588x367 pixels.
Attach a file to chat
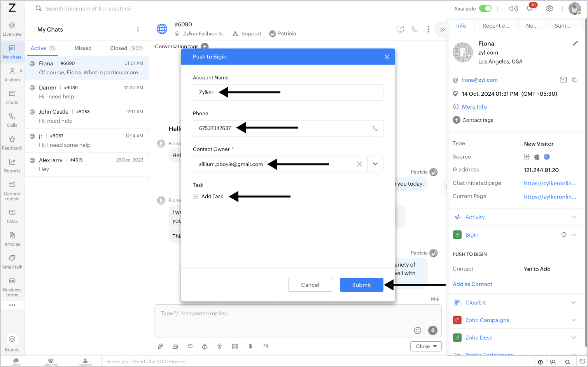[x=160, y=346]
